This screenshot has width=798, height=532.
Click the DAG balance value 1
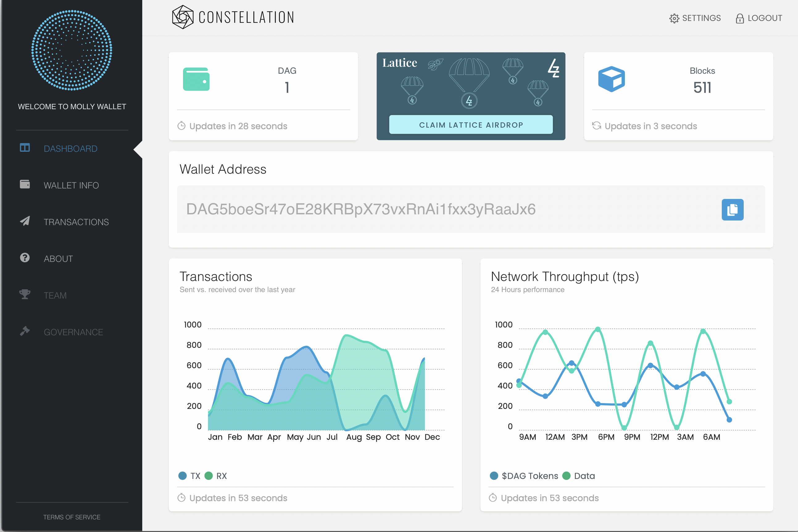(x=287, y=88)
